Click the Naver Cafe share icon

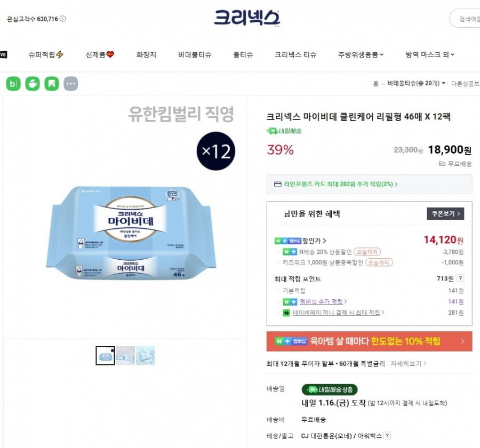(x=33, y=84)
